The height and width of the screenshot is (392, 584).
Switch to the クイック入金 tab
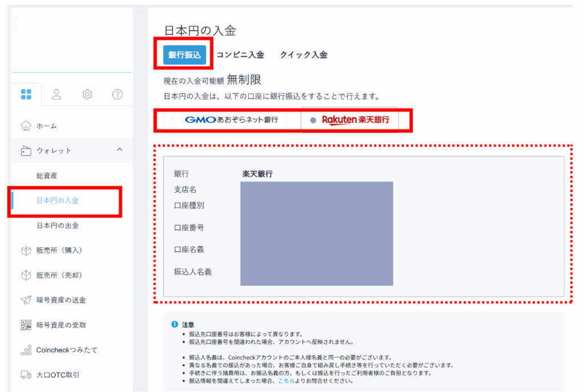coord(303,55)
